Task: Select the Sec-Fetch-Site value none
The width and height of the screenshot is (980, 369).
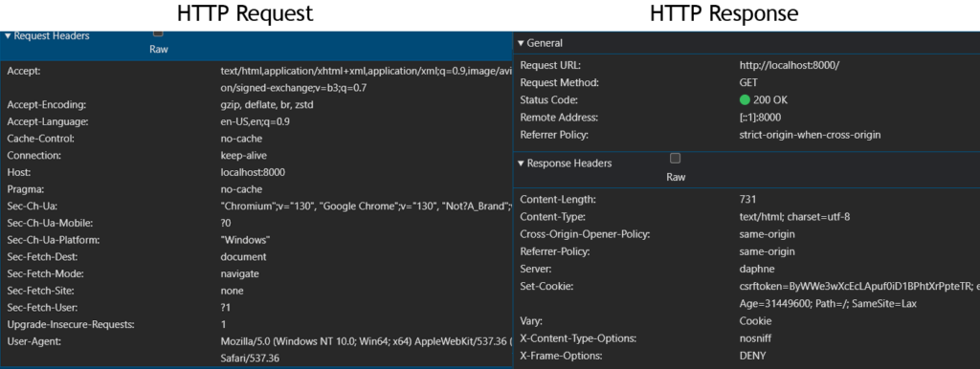Action: tap(232, 291)
